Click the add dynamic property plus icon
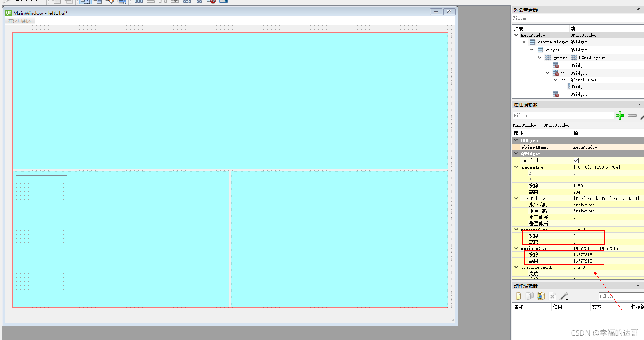The height and width of the screenshot is (340, 644). coord(620,115)
